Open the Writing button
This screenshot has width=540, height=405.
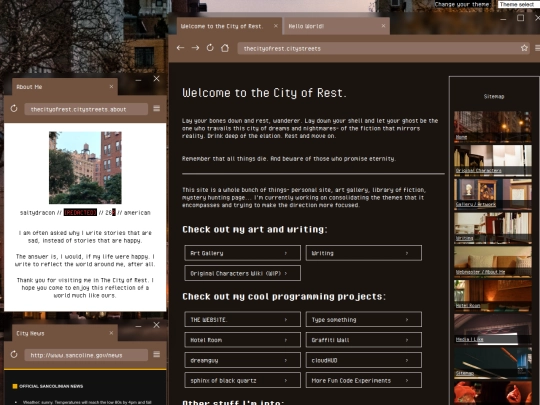tap(364, 253)
